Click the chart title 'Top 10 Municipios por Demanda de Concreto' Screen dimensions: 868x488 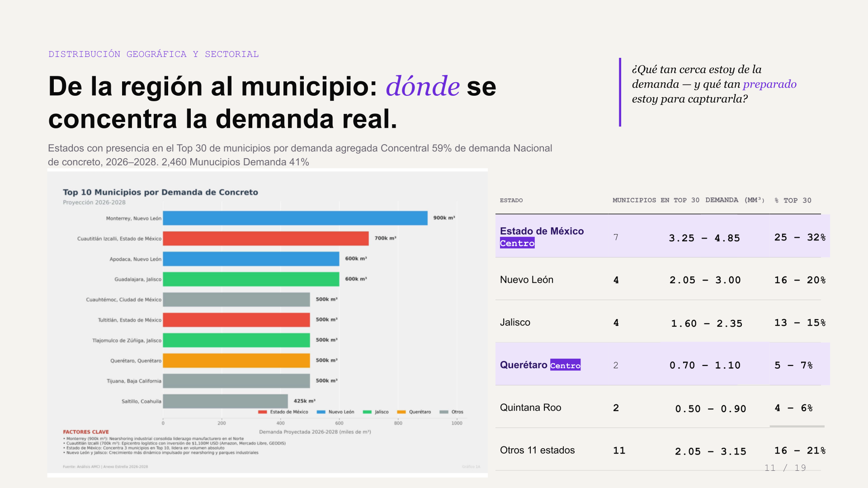[160, 192]
